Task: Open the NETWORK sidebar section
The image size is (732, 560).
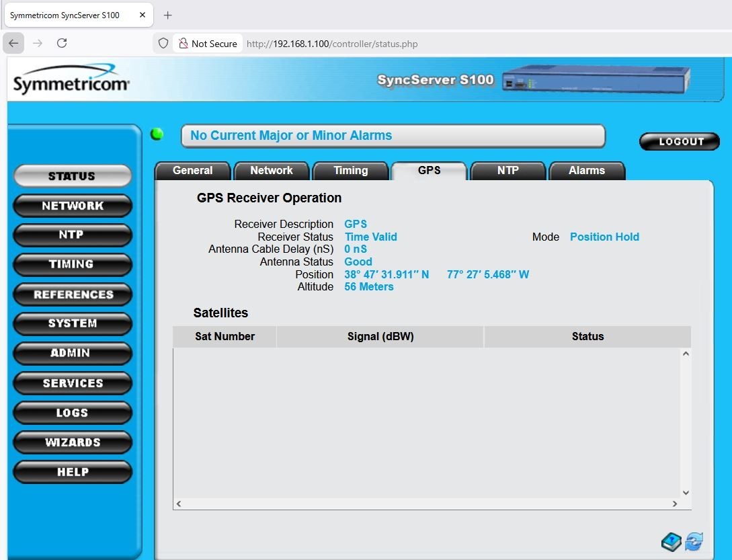Action: pos(73,206)
